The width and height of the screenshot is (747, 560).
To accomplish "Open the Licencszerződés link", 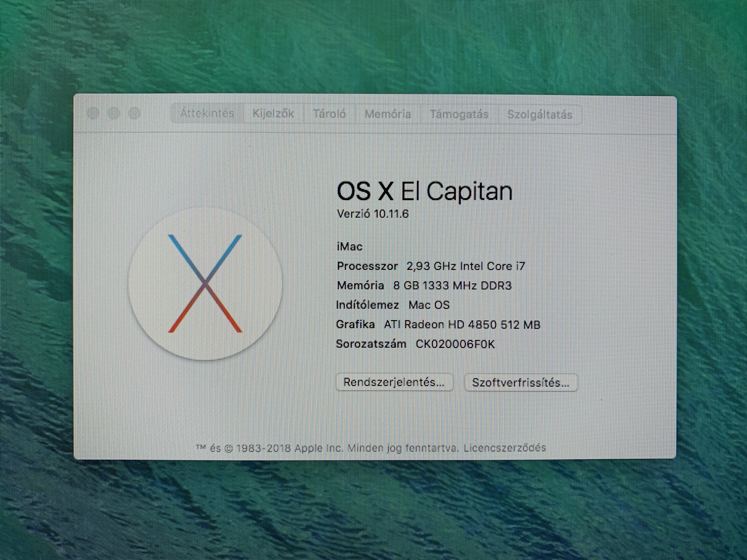I will [504, 448].
